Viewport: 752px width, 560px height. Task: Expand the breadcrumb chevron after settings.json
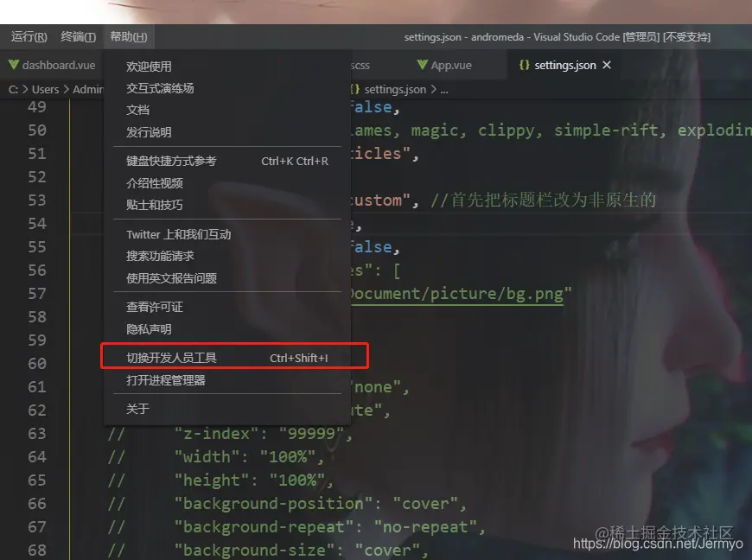point(434,89)
